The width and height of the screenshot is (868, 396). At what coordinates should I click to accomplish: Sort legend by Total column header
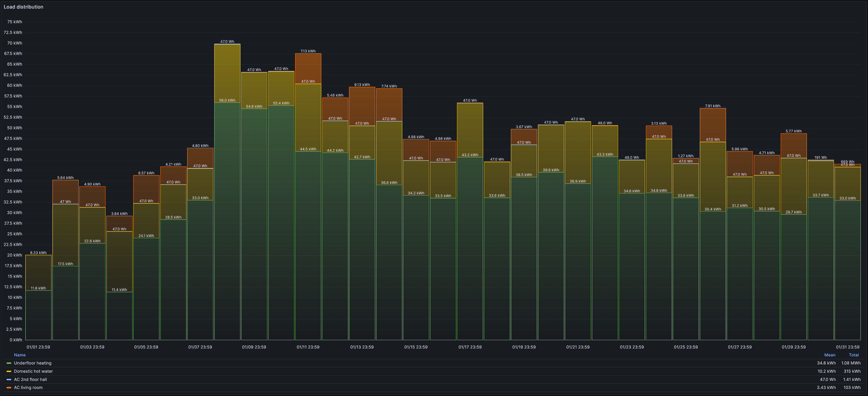[x=853, y=355]
